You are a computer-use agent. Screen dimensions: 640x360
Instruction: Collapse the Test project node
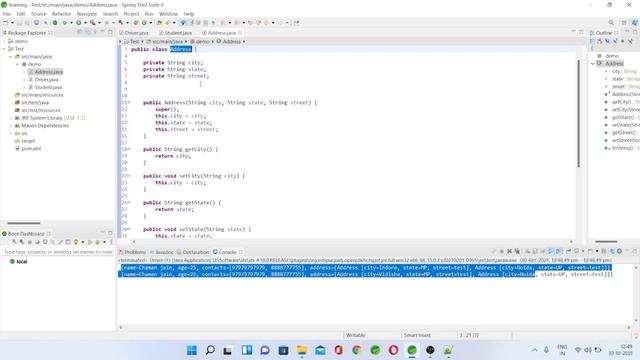tap(4, 49)
